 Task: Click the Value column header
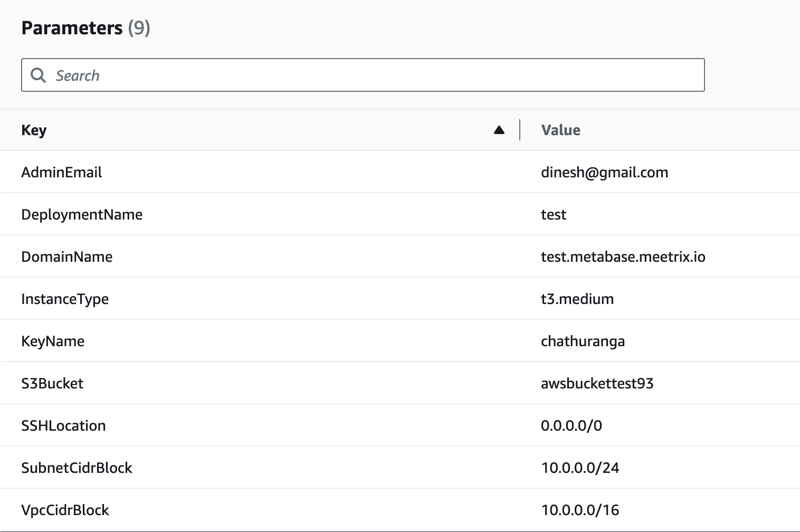560,130
